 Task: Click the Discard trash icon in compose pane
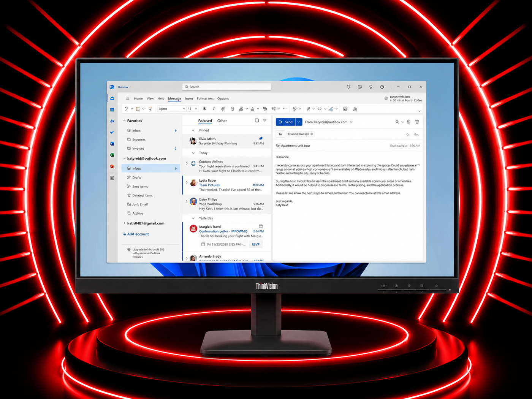tap(417, 122)
